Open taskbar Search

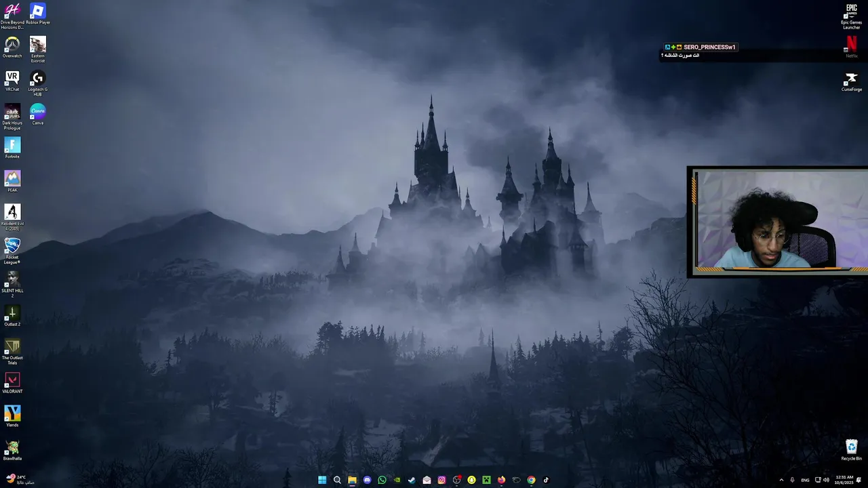tap(337, 480)
